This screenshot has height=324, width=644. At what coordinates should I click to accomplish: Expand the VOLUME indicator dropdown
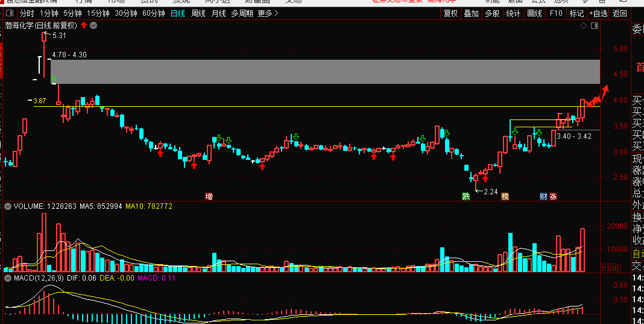7,206
